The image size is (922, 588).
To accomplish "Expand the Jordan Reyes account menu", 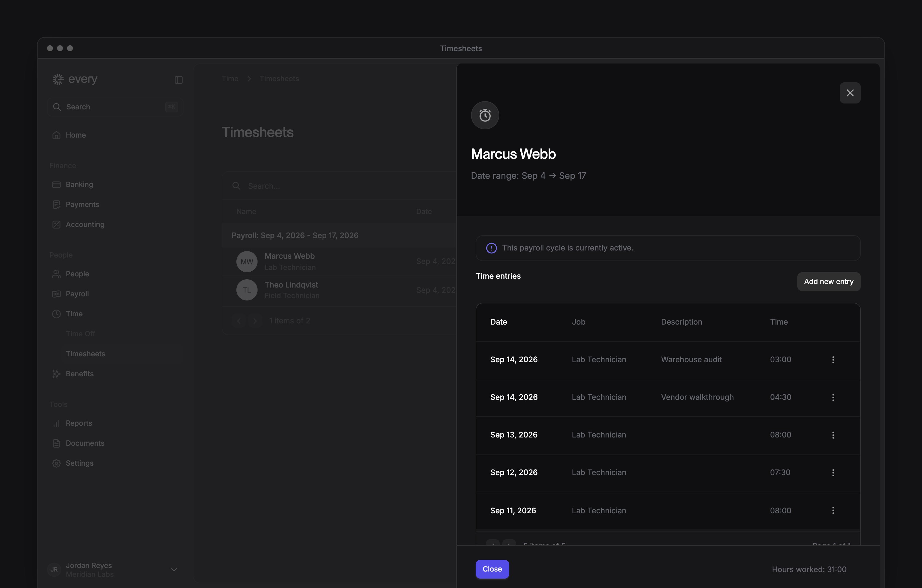I will coord(174,570).
